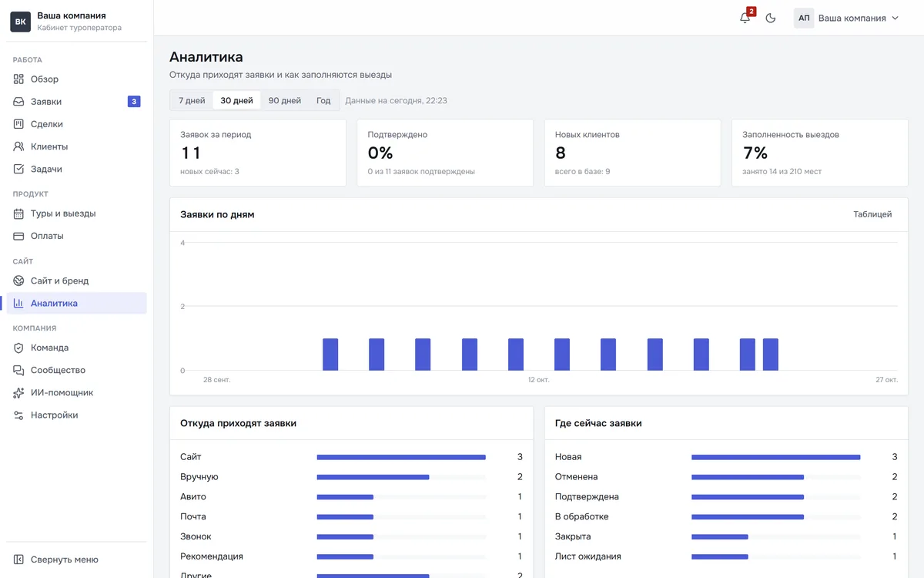Open notifications via the bell icon
This screenshot has width=924, height=578.
[745, 18]
